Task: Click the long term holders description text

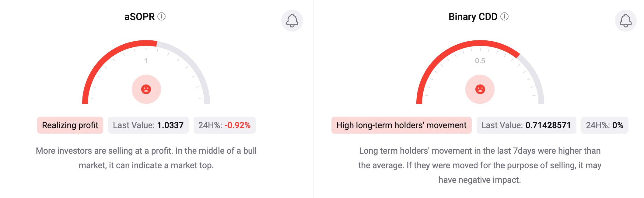Action: [x=480, y=165]
